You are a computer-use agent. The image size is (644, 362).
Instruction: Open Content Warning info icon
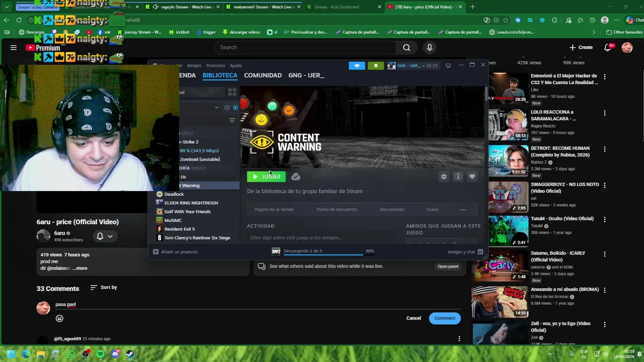pos(458,176)
